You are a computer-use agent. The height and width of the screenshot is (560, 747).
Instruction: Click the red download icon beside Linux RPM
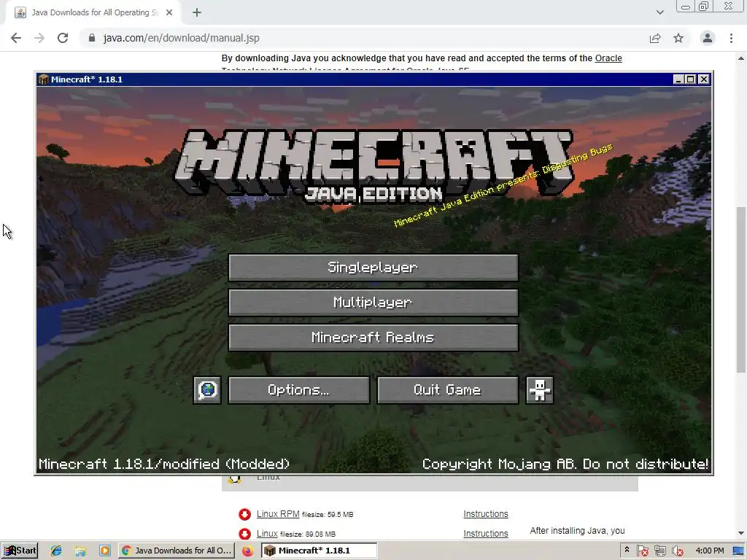coord(245,514)
